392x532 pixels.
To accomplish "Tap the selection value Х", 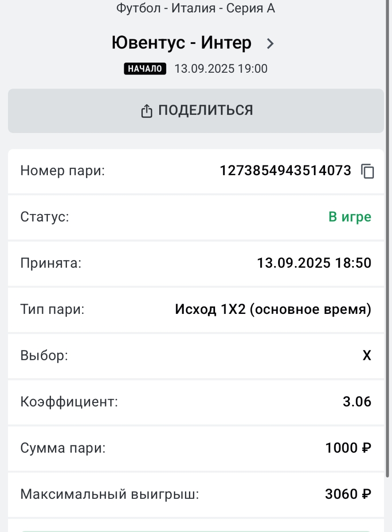I will click(367, 356).
